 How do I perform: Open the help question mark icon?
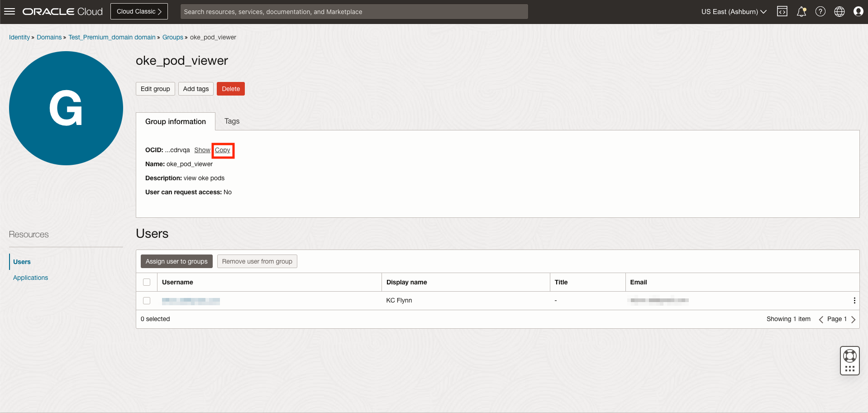(820, 12)
